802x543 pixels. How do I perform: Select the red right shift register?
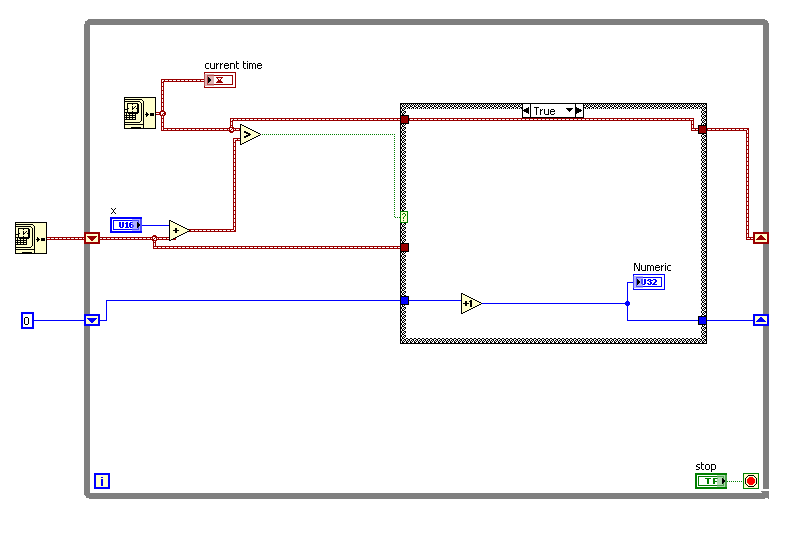(761, 238)
